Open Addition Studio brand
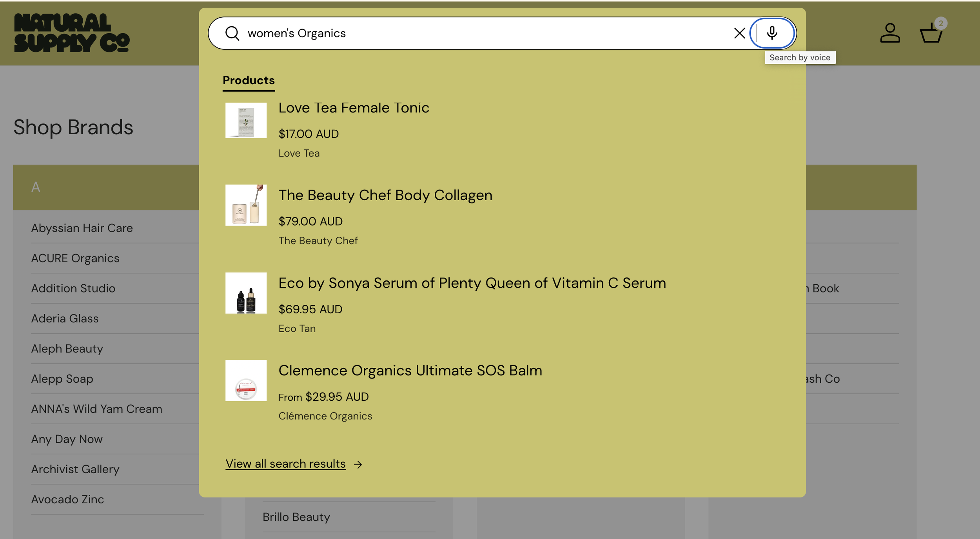Screen dimensions: 980x539 pos(73,288)
